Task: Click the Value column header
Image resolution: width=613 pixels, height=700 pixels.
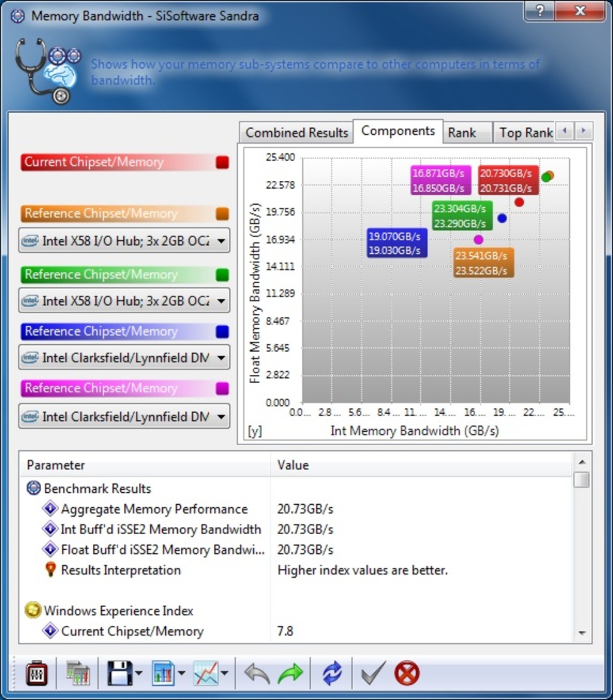Action: [x=421, y=465]
